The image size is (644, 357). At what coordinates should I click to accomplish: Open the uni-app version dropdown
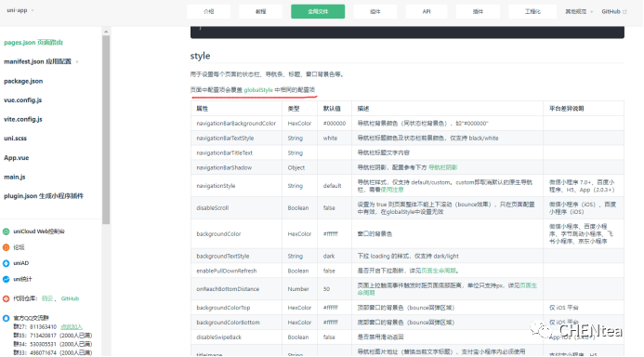tap(20, 10)
